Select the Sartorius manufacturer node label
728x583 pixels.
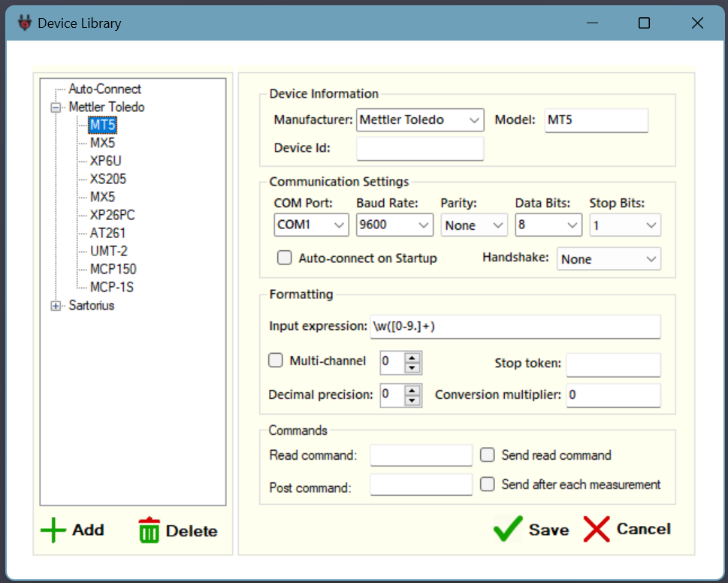click(x=92, y=306)
